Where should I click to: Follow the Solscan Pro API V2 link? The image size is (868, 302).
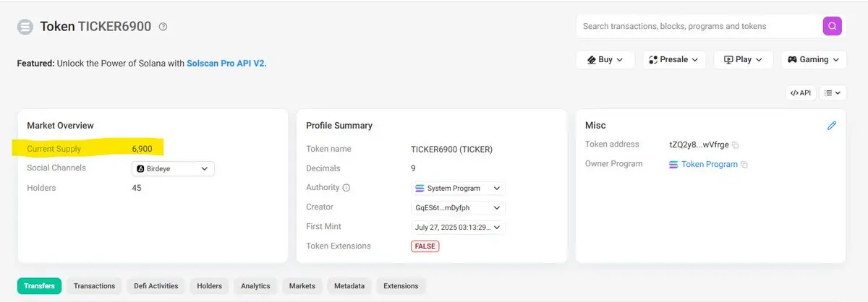coord(226,64)
